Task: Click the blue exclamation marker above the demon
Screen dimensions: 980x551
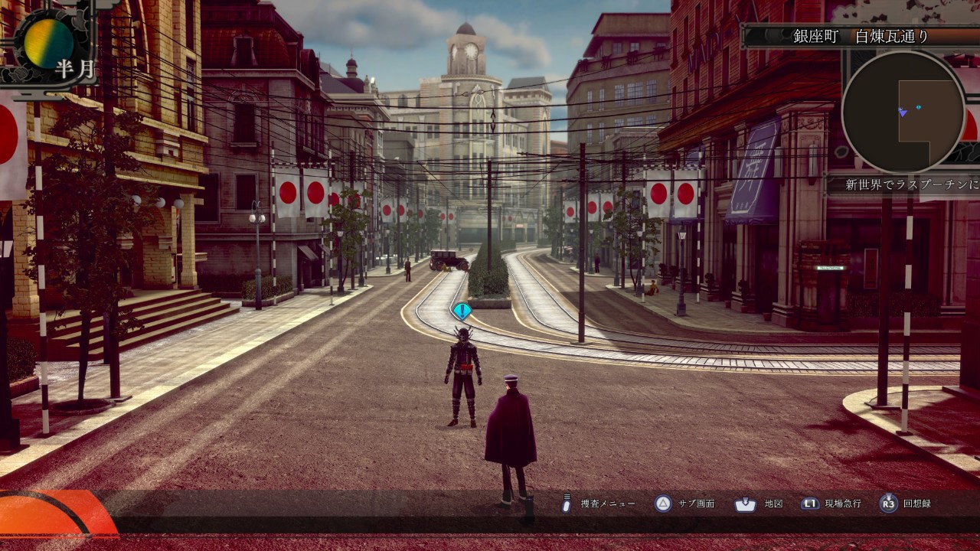Action: point(462,311)
